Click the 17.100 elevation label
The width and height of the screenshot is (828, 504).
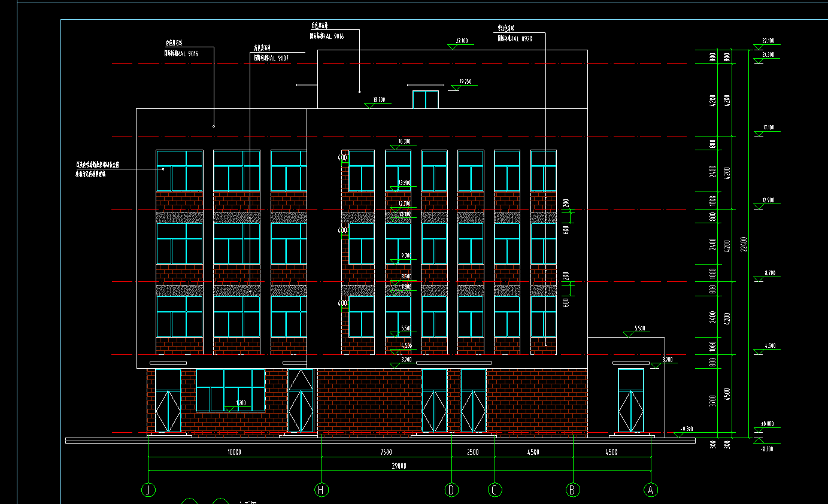point(768,127)
